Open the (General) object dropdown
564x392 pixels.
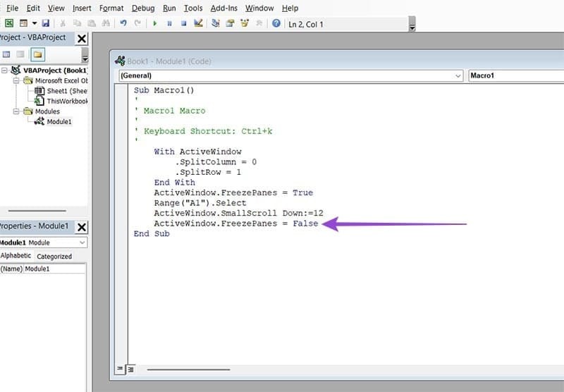(289, 75)
